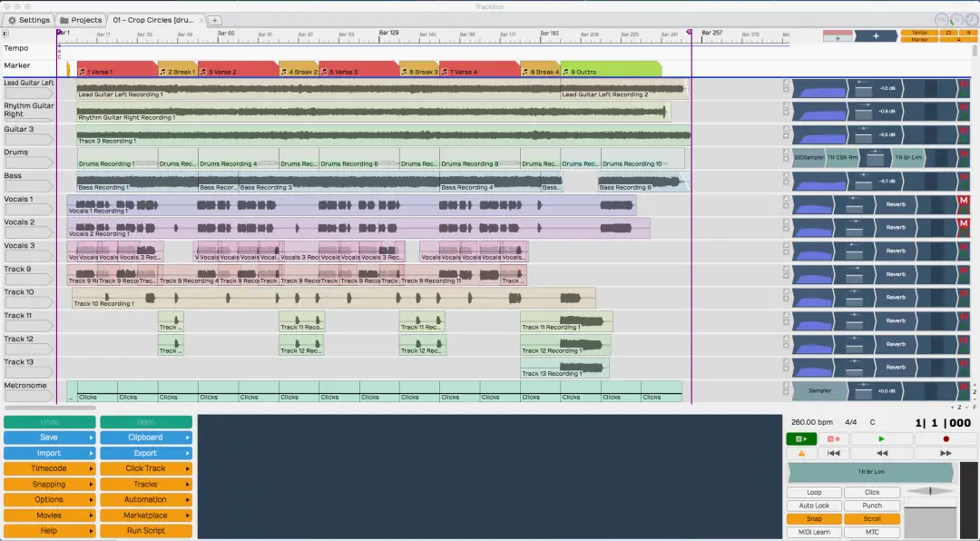Open the Reverb plugin on Vocals 1 track

pos(897,203)
